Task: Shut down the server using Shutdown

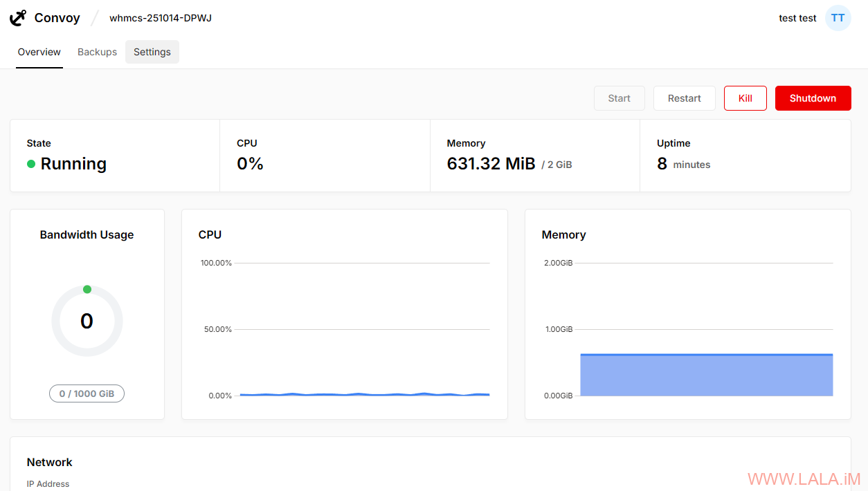Action: click(813, 98)
